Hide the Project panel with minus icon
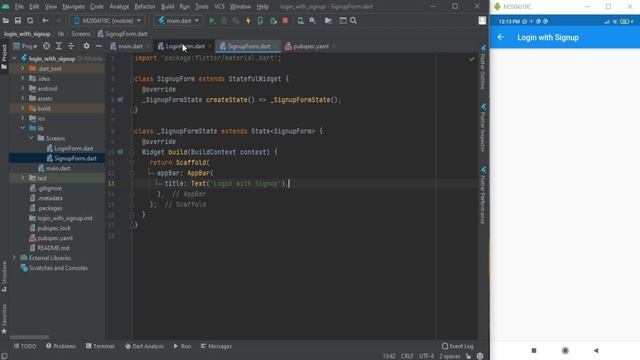 click(x=98, y=46)
